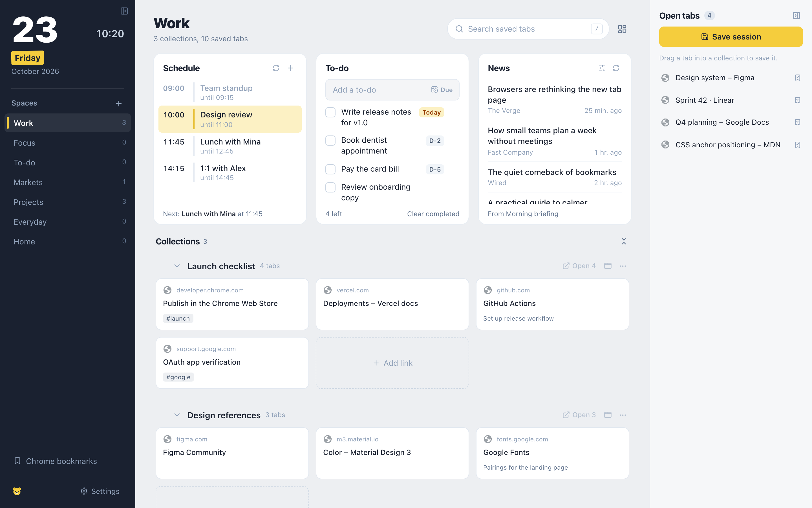Open Chrome bookmarks
The width and height of the screenshot is (812, 508).
point(55,461)
